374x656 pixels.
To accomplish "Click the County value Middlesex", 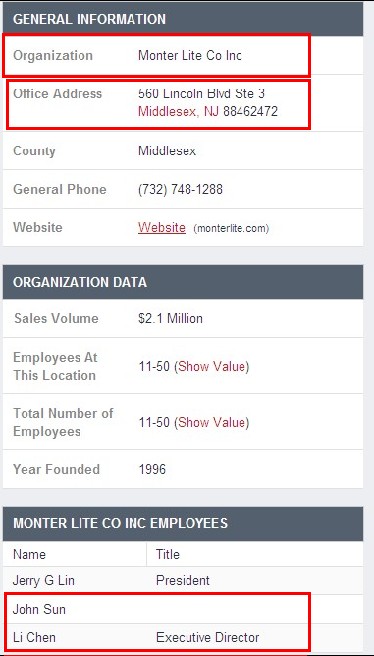I will [167, 151].
